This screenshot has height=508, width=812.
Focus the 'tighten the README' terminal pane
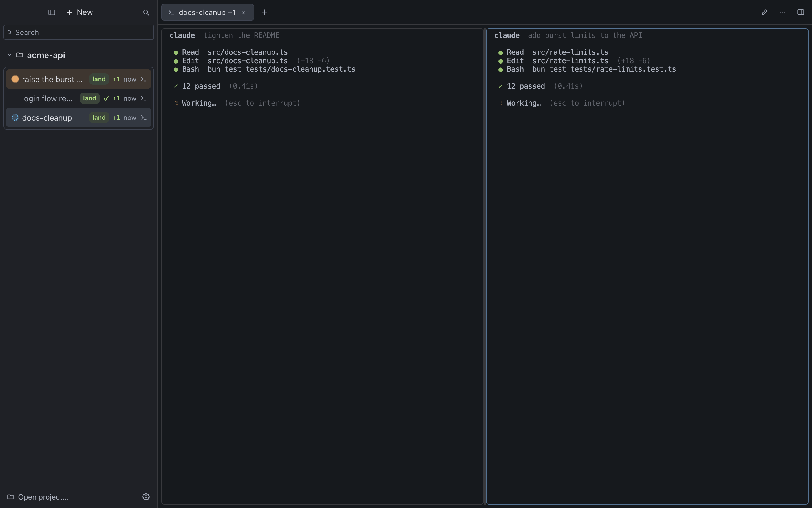click(323, 266)
